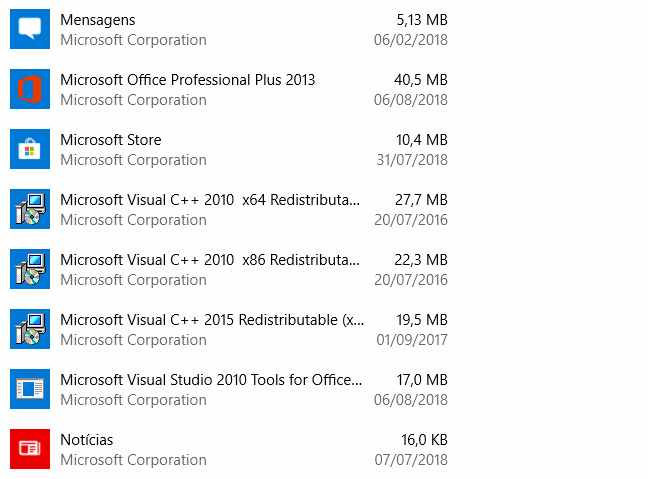The height and width of the screenshot is (479, 648).
Task: Click the Visual C++ 2010 x64 installer icon
Action: tap(30, 209)
